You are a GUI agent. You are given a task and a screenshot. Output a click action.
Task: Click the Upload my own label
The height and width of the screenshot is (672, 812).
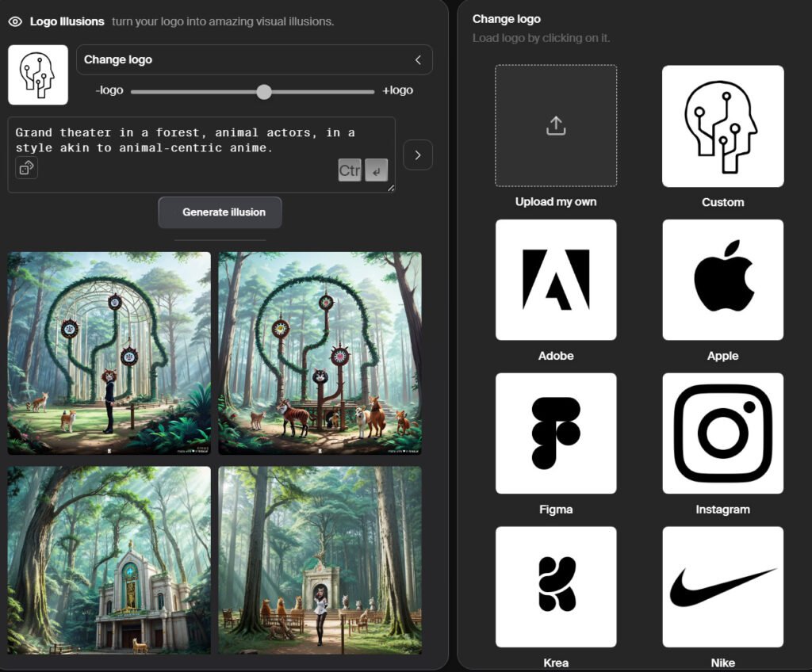point(556,202)
